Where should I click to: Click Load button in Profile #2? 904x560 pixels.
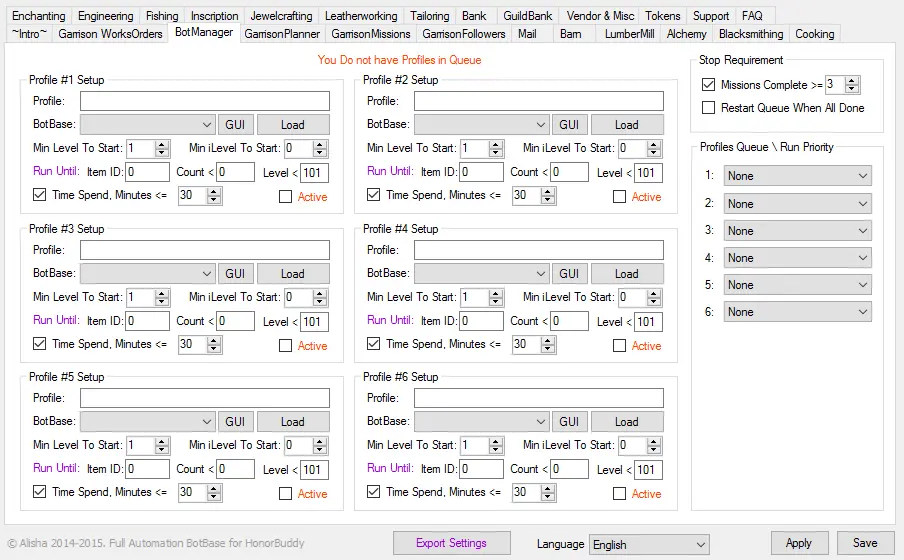click(x=627, y=125)
